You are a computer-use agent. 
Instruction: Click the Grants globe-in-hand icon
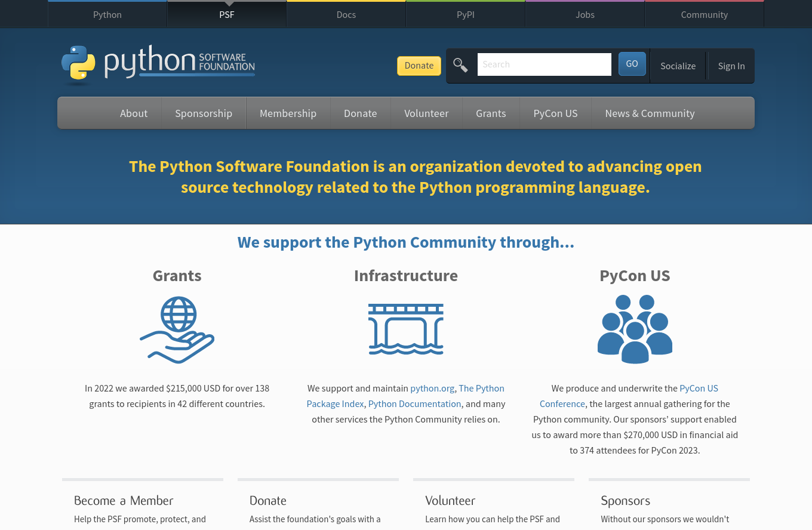click(177, 330)
